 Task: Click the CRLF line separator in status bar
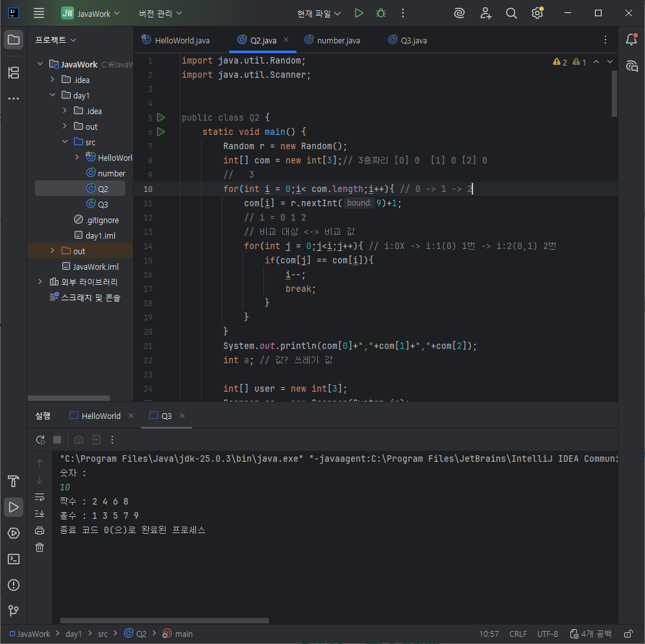coord(518,634)
